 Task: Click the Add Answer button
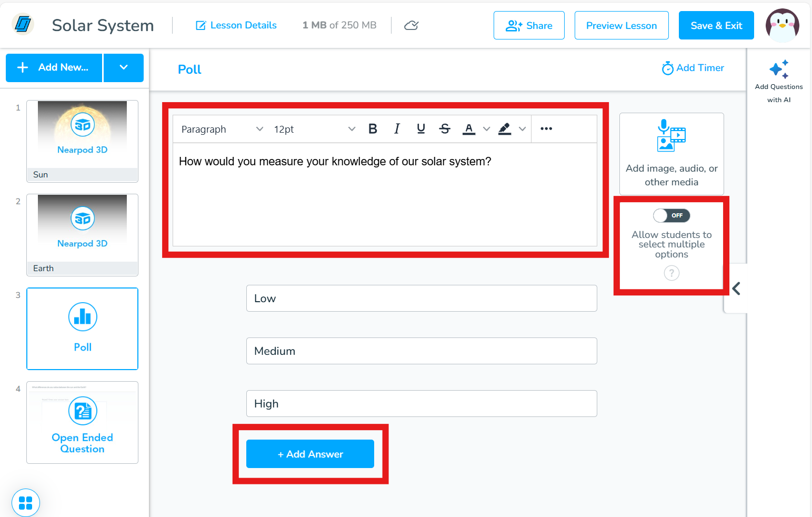[x=310, y=454]
